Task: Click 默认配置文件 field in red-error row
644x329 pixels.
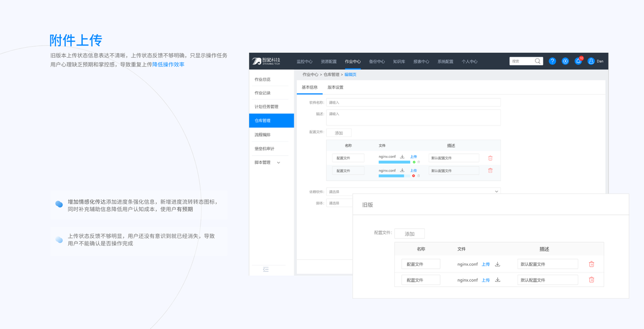Action: pos(454,171)
